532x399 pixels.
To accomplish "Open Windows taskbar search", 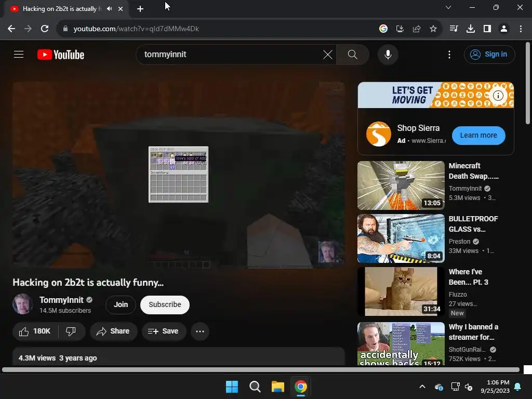I will (255, 387).
